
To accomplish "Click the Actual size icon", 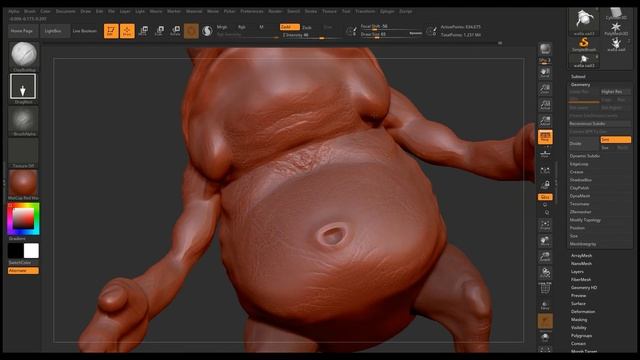I will [x=545, y=105].
